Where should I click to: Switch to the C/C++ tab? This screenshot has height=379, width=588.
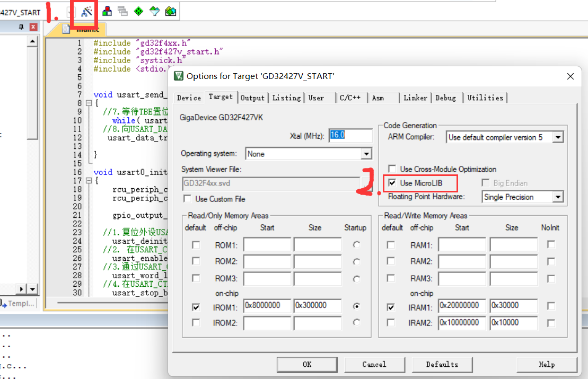coord(350,98)
